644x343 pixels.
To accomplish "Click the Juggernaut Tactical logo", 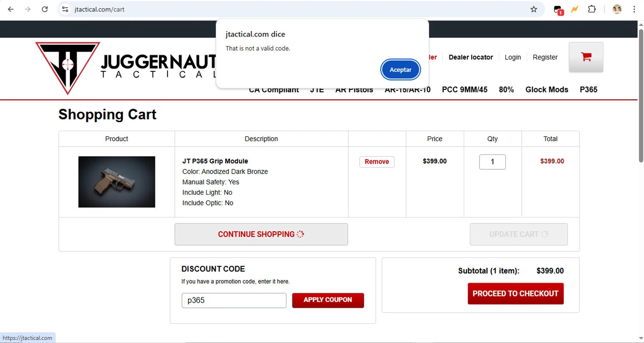I will 125,68.
